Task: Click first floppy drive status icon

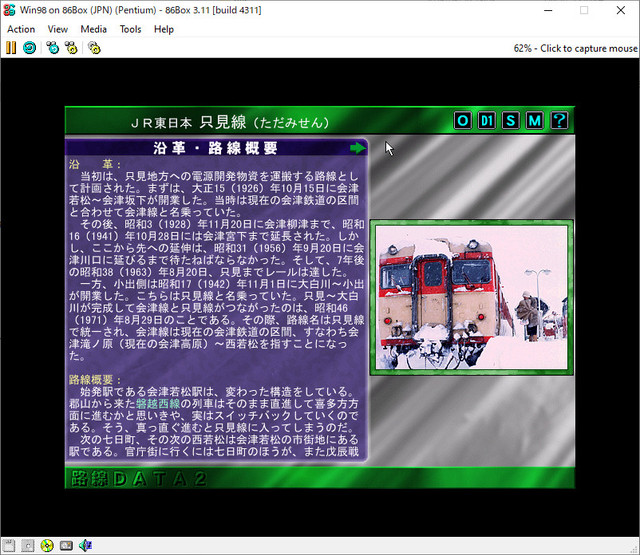Action: click(9, 545)
